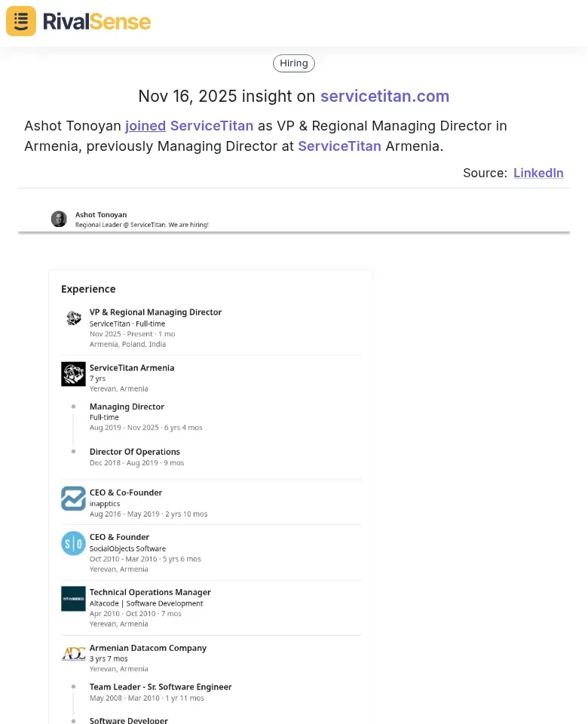Viewport: 588px width, 724px height.
Task: Click the 'joined' hyperlink
Action: click(x=145, y=126)
